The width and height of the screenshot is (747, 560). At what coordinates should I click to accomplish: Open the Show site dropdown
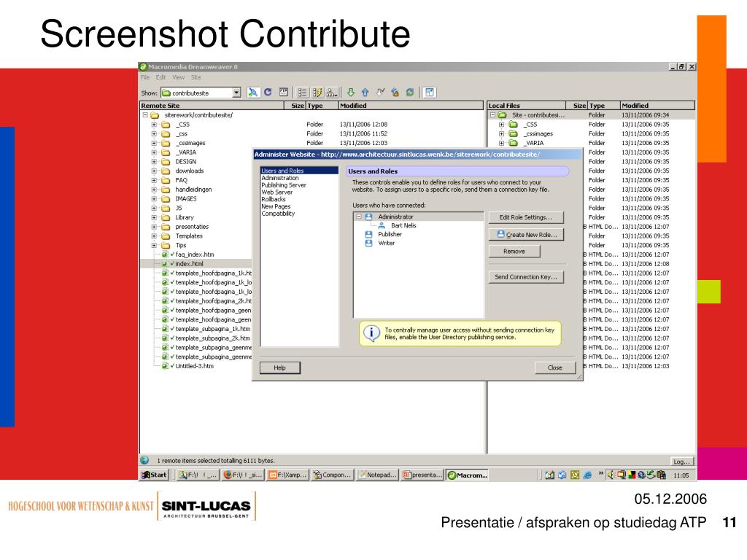tap(236, 93)
